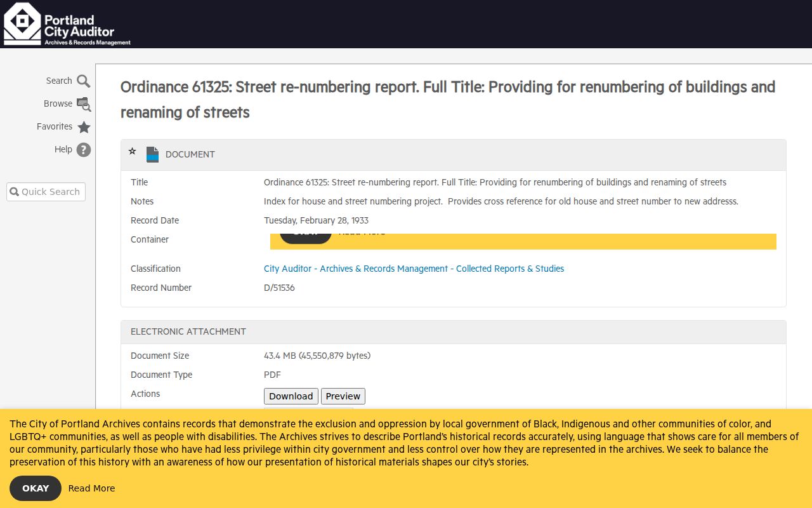Dismiss banner with OKAY button
This screenshot has width=812, height=508.
coord(36,488)
